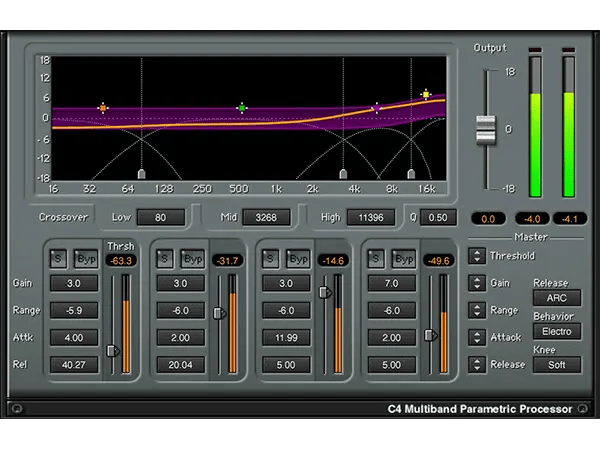
Task: Click the threshold slider handle for -14.6 band
Action: coord(325,292)
